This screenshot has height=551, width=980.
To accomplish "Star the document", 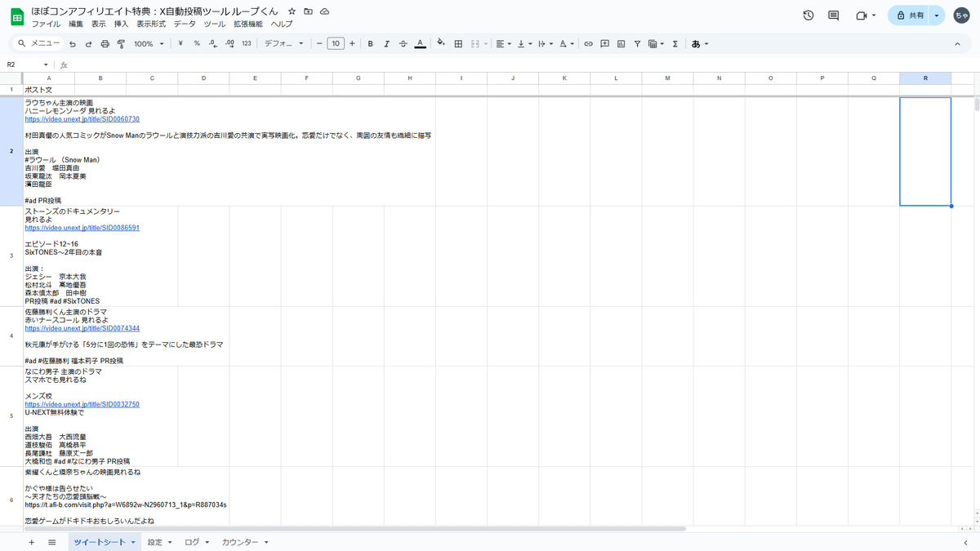I will (x=292, y=11).
